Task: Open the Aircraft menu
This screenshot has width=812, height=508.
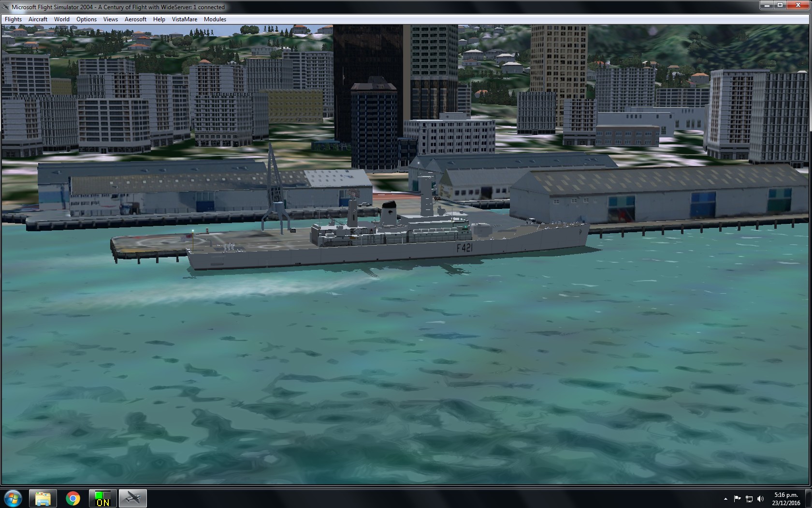Action: pyautogui.click(x=38, y=19)
